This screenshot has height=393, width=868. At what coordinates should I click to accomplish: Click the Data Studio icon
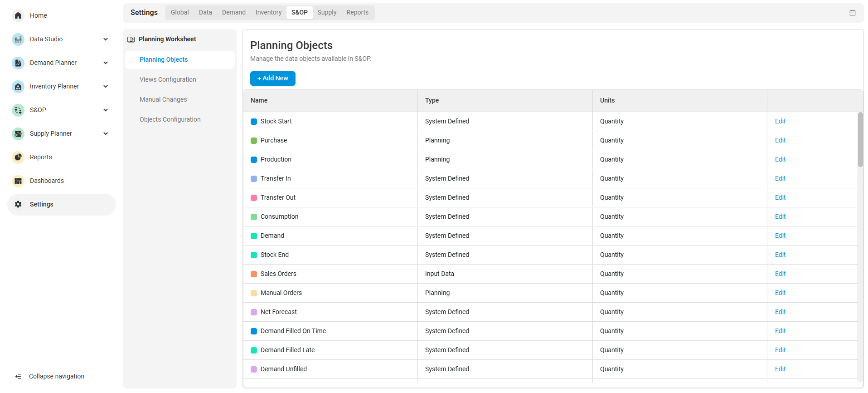click(18, 39)
